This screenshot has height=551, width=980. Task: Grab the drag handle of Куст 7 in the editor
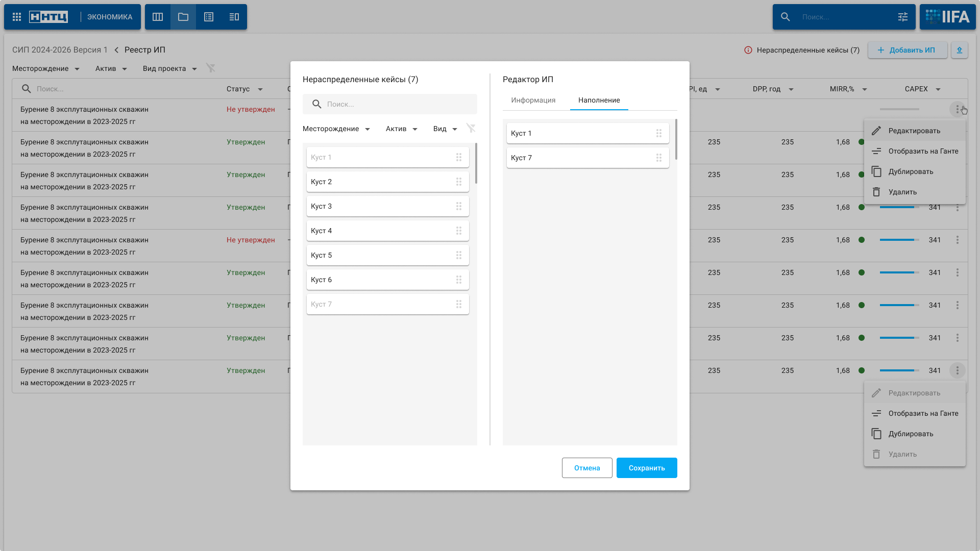(659, 158)
